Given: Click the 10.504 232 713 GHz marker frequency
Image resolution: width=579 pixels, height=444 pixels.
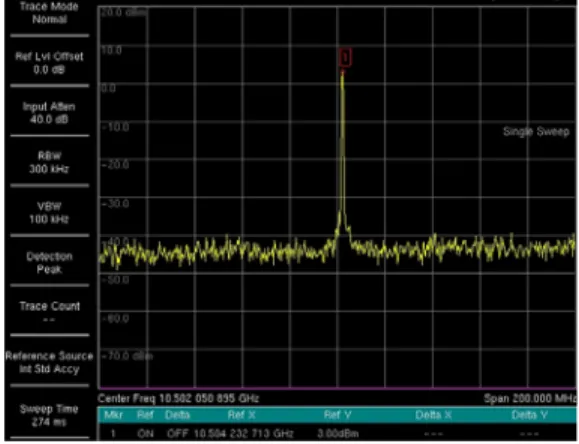Looking at the screenshot, I should coord(243,433).
